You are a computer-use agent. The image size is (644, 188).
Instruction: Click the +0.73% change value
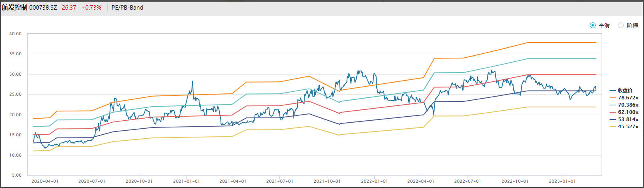[x=91, y=8]
